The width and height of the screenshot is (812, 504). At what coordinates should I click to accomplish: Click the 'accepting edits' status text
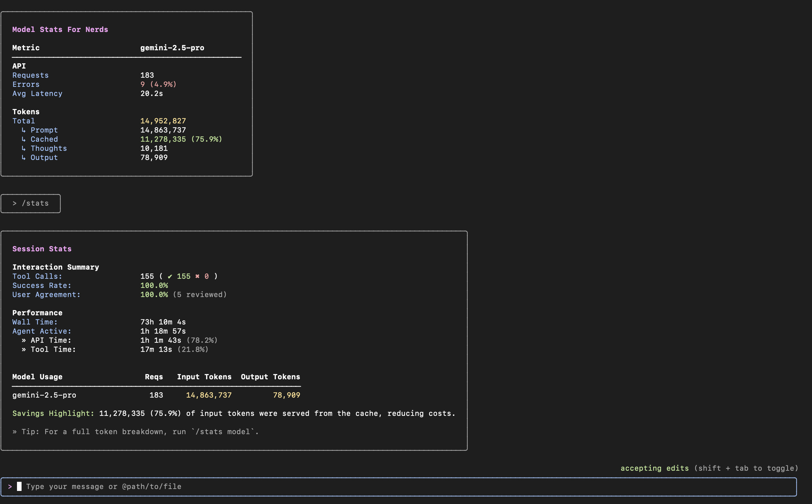click(x=655, y=468)
